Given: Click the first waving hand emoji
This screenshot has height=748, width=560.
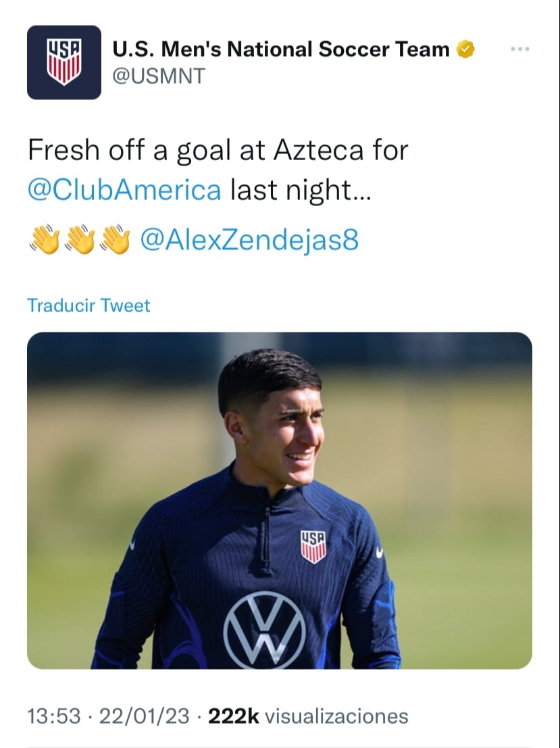Looking at the screenshot, I should pos(45,240).
